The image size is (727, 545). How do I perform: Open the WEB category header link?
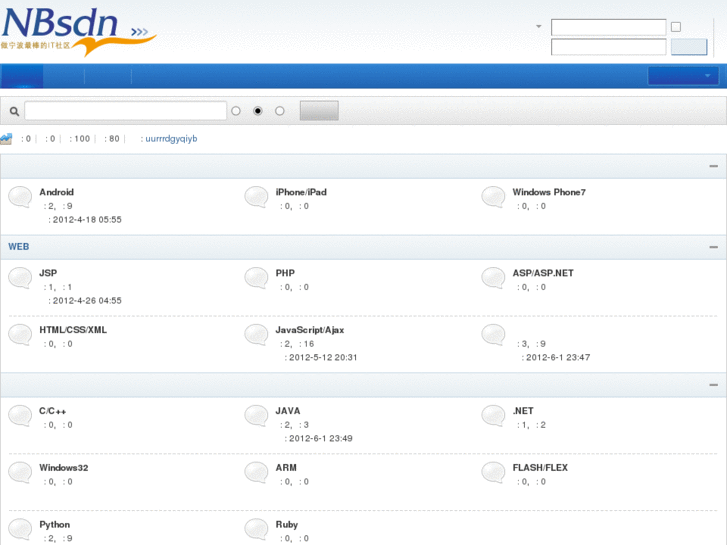tap(19, 246)
